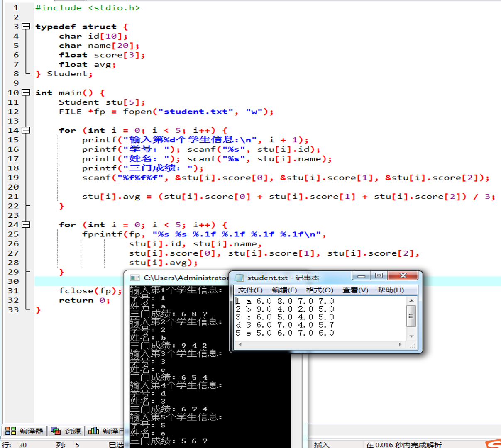Click the fopen("student.txt", "w") line
This screenshot has height=448, width=501.
point(166,112)
